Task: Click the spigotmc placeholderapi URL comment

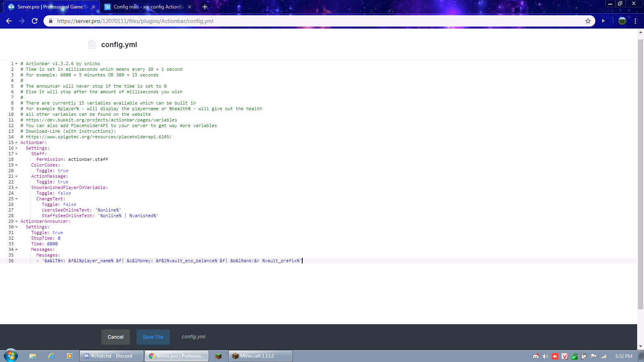Action: tap(99, 137)
